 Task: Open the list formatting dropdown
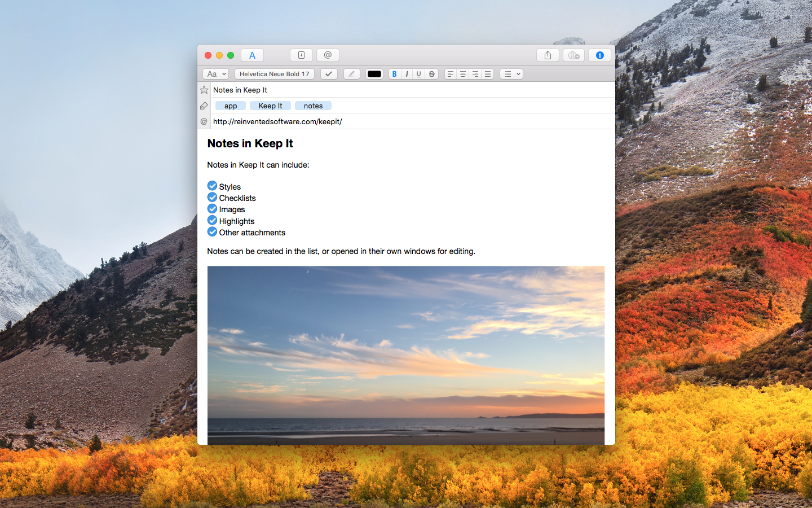(511, 73)
